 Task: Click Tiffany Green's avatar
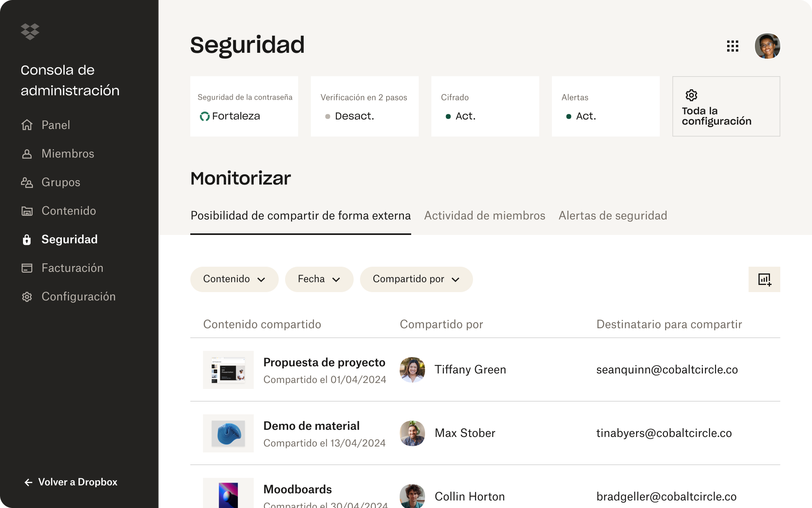click(412, 369)
